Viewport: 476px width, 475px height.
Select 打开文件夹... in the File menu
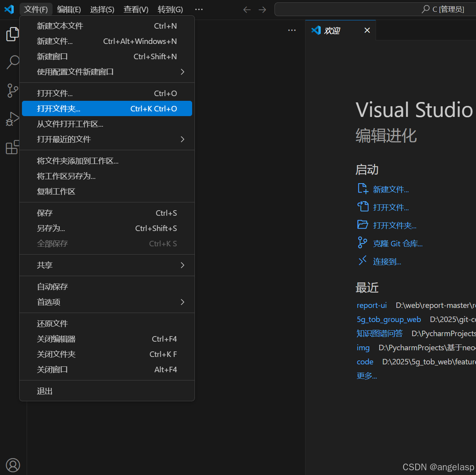pos(107,109)
